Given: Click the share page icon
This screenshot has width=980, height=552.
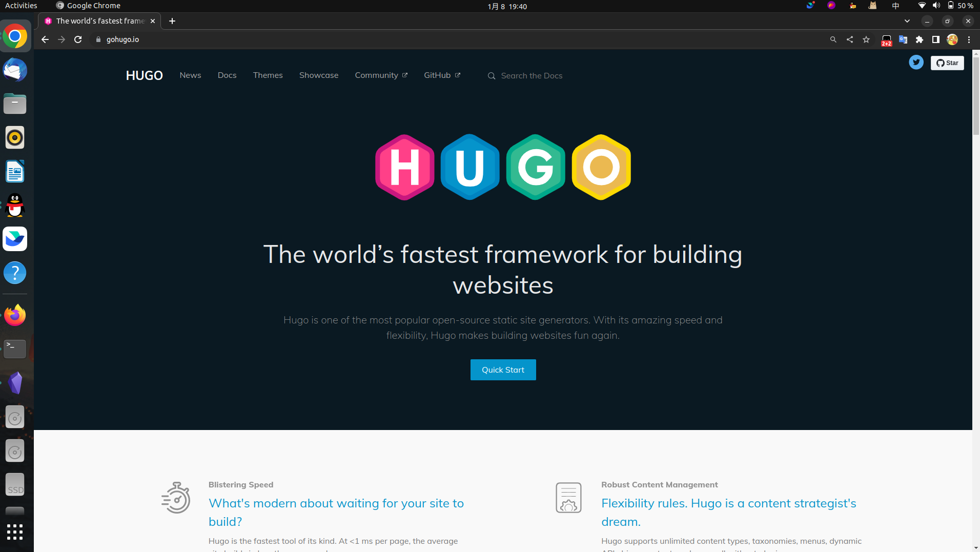Looking at the screenshot, I should coord(850,39).
